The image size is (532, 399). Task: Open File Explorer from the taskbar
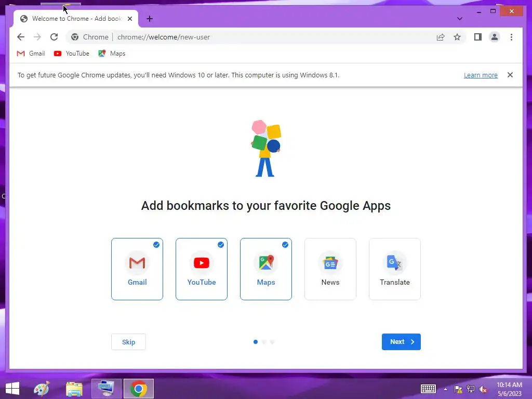tap(74, 389)
